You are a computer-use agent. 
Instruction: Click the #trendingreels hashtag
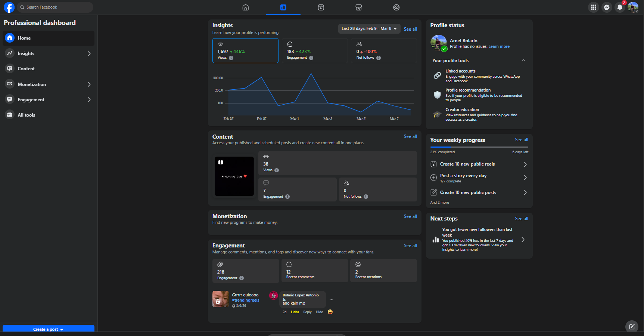click(245, 300)
